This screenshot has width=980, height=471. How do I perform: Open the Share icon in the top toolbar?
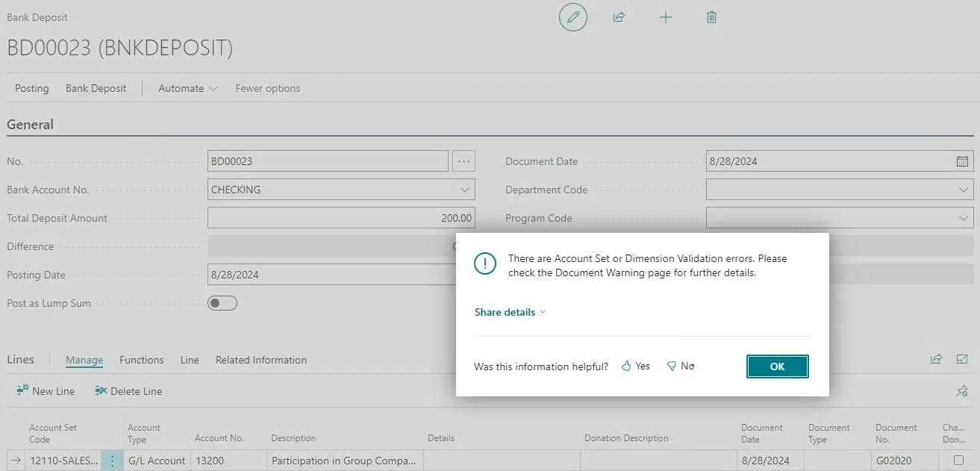[619, 16]
